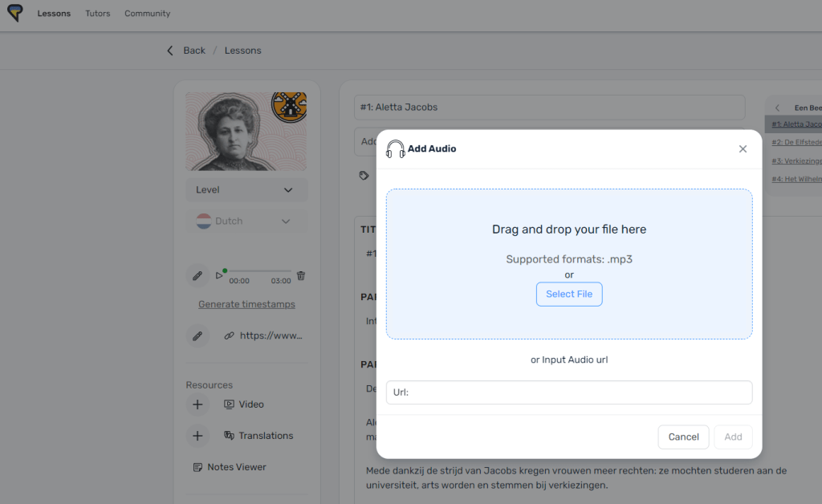The width and height of the screenshot is (822, 504).
Task: Add Translations with the plus icon
Action: tap(197, 436)
